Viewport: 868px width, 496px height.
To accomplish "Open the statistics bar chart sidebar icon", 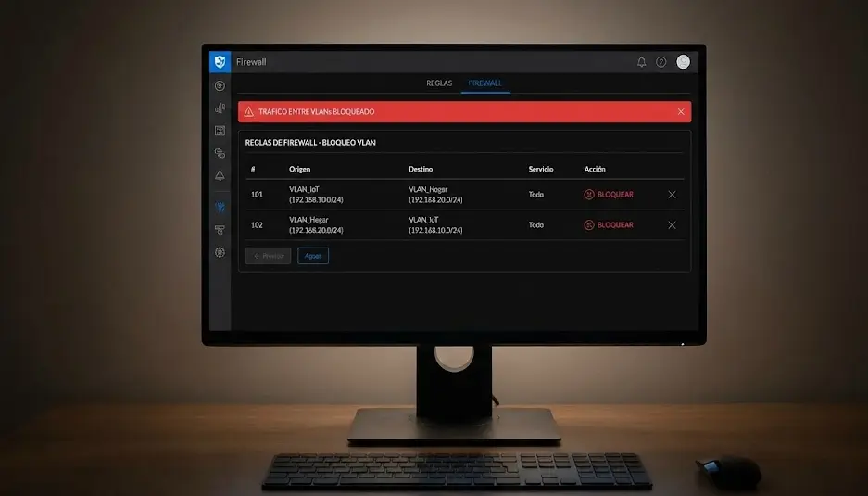I will tap(220, 108).
